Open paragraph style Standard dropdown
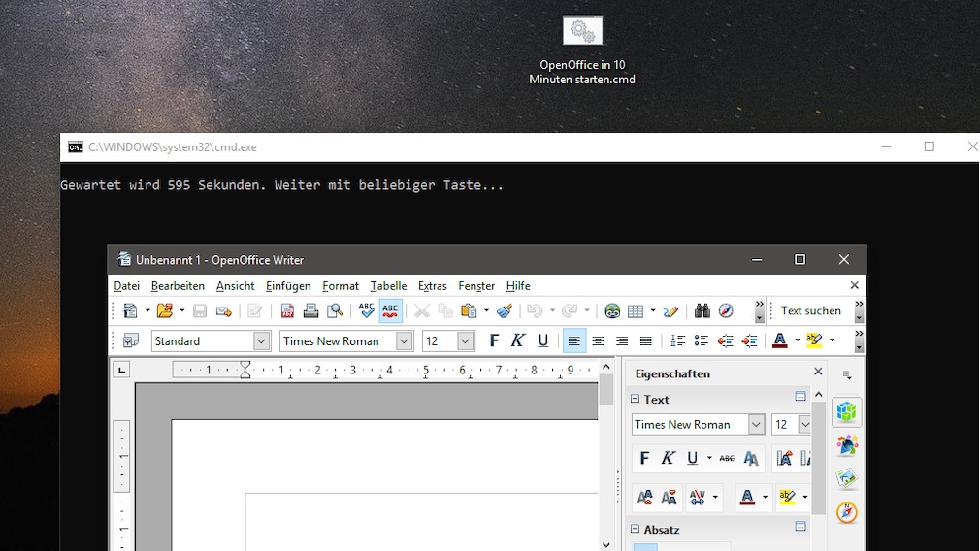980x551 pixels. [261, 341]
